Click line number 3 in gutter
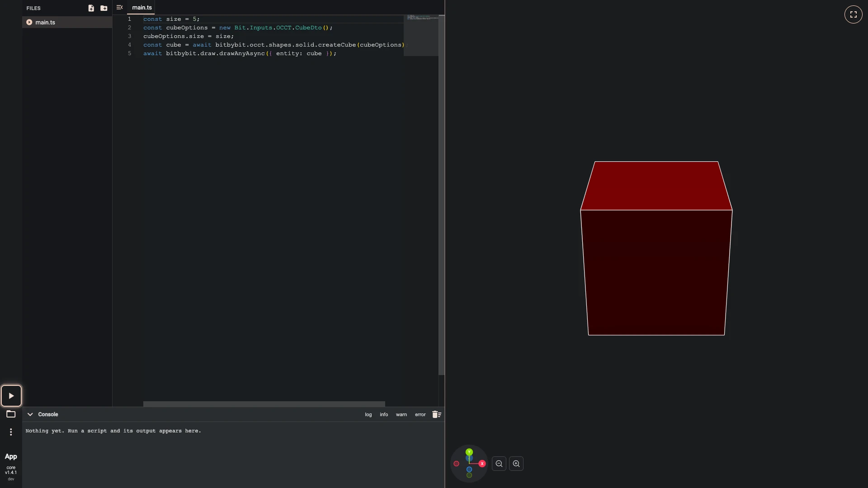Viewport: 868px width, 488px height. pos(130,36)
